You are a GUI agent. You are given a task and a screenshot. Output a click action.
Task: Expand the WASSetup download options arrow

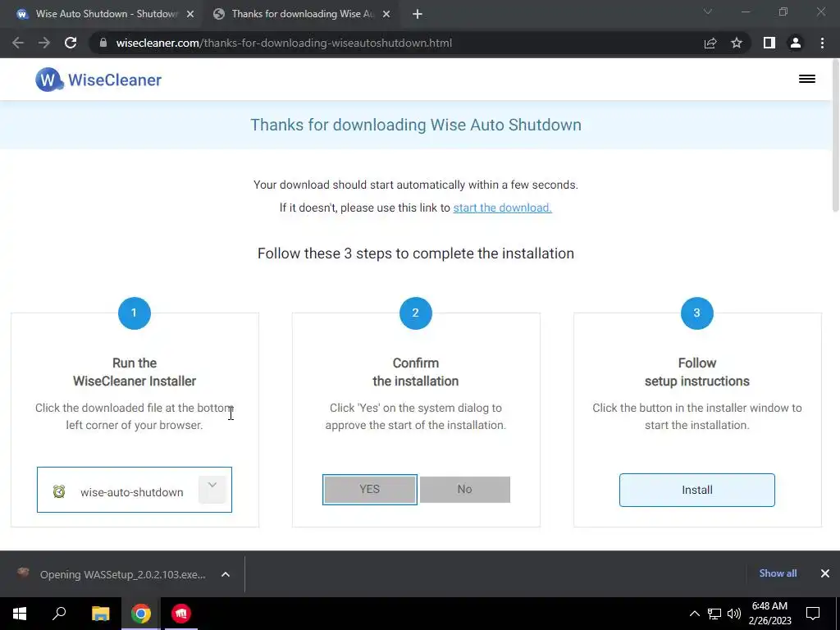[x=226, y=574]
